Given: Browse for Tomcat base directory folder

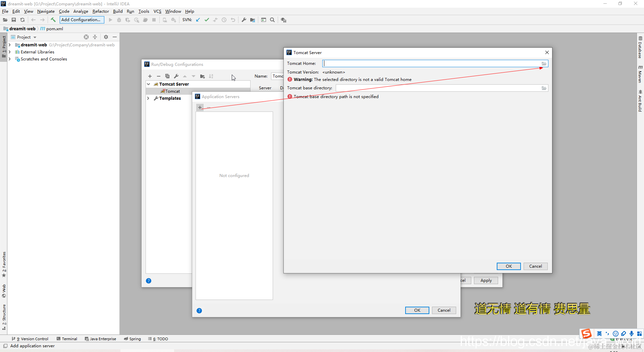Looking at the screenshot, I should click(544, 88).
